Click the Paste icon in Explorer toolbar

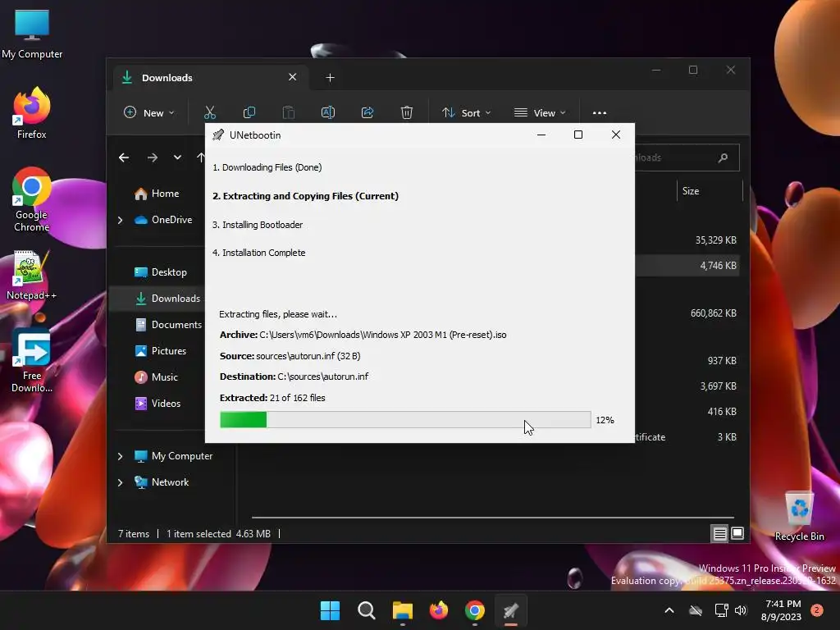coord(288,112)
